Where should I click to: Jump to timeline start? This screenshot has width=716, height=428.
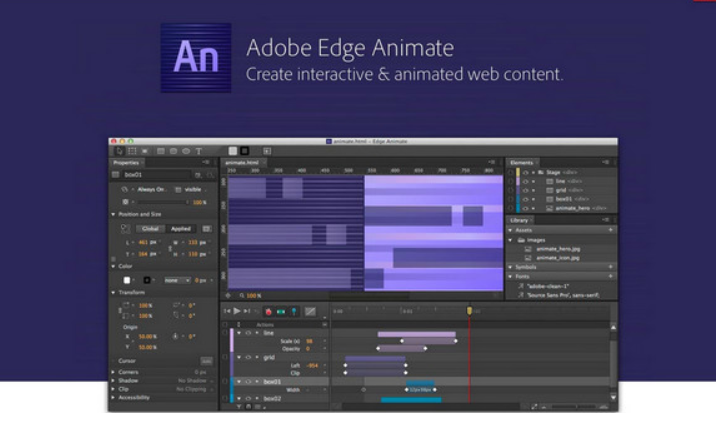[227, 311]
